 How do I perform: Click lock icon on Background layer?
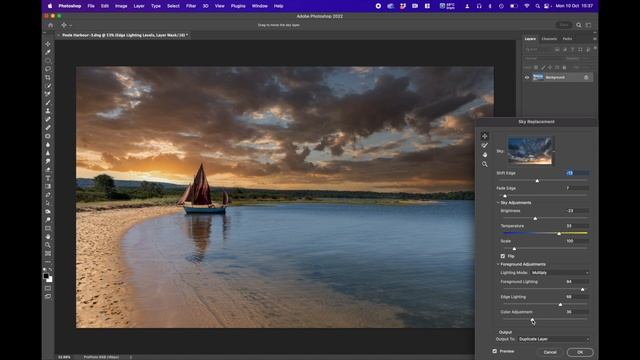(x=586, y=77)
